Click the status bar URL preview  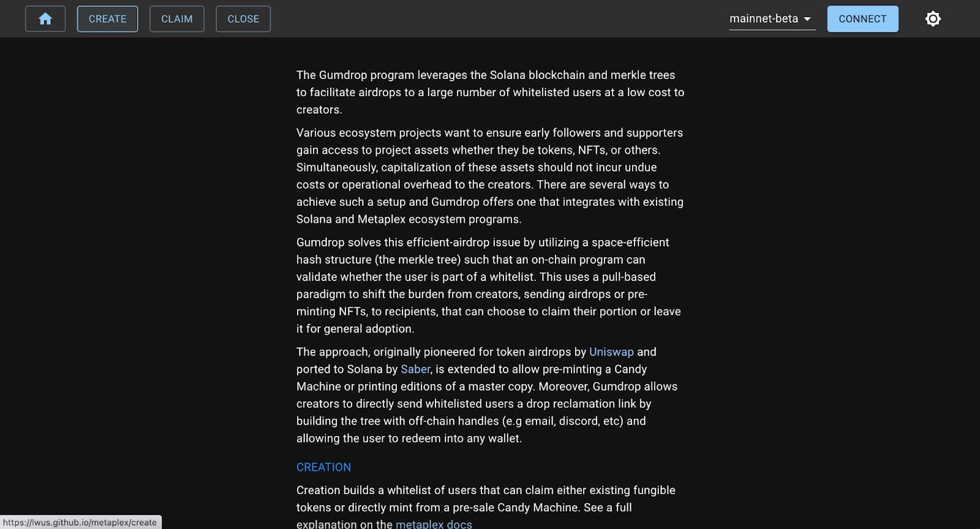click(80, 522)
